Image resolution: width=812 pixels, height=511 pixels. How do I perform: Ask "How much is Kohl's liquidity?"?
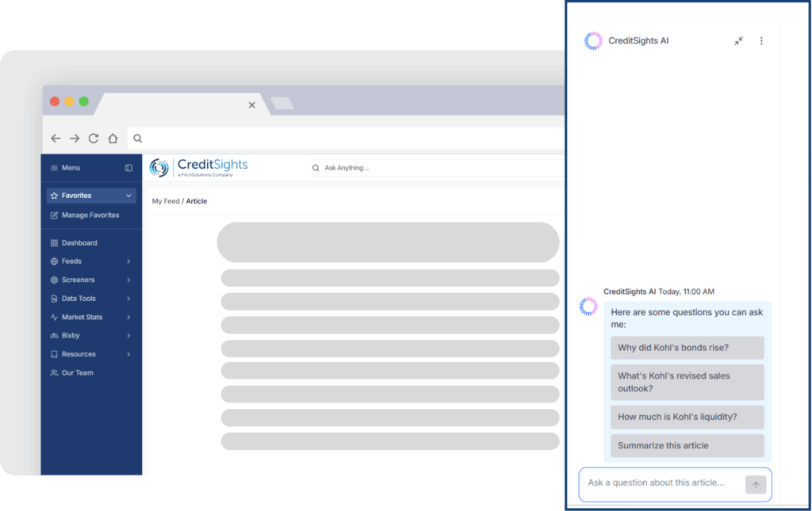pos(688,417)
